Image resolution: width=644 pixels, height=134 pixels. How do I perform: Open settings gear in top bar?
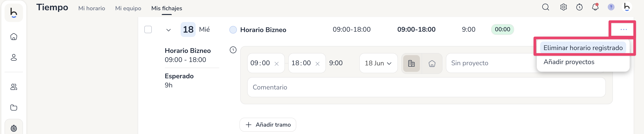(563, 7)
